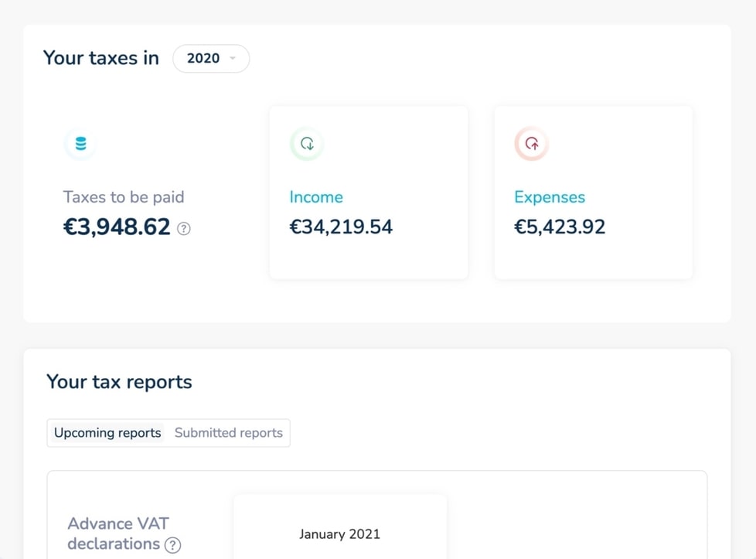Open help icon next to Advance VAT declarations
The height and width of the screenshot is (559, 756).
click(173, 545)
